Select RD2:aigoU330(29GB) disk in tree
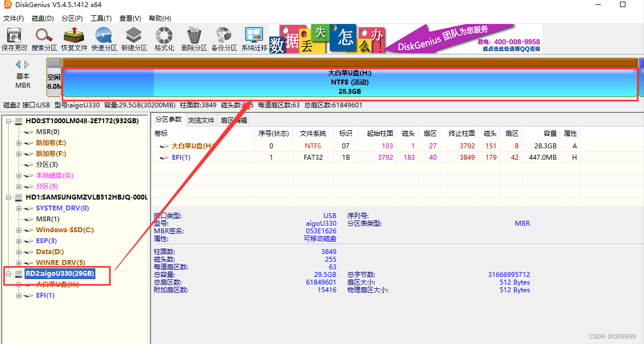644x344 pixels. click(60, 273)
